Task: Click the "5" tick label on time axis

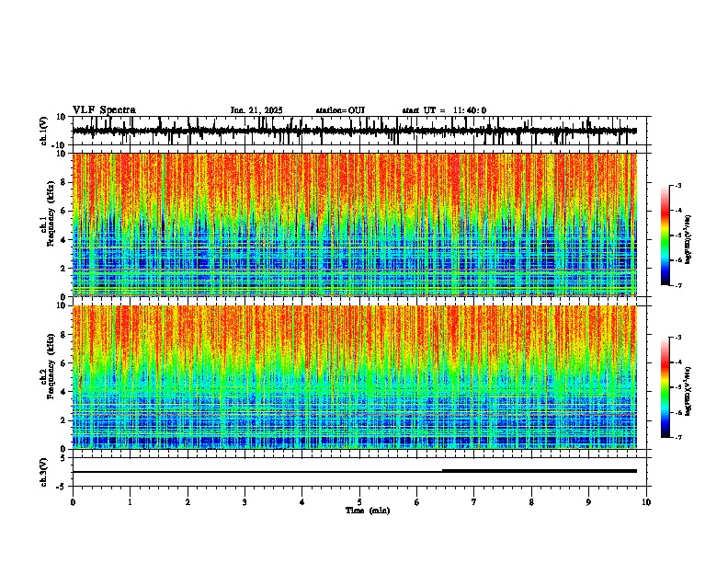Action: click(x=359, y=502)
